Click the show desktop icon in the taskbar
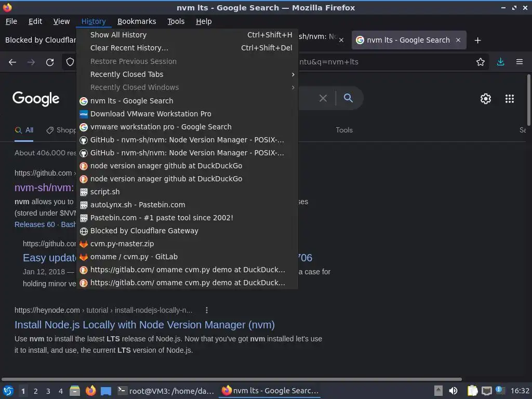 [106, 391]
